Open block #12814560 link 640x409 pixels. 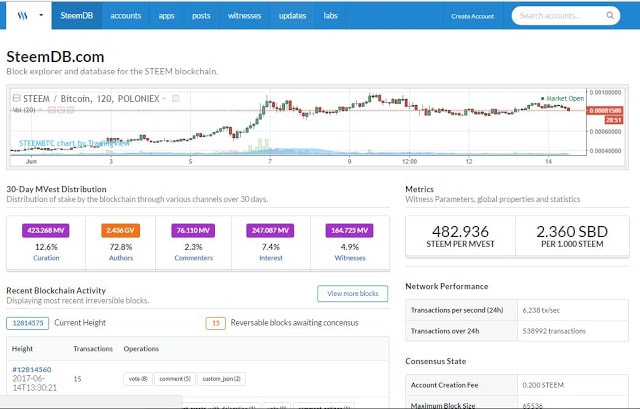coord(32,369)
